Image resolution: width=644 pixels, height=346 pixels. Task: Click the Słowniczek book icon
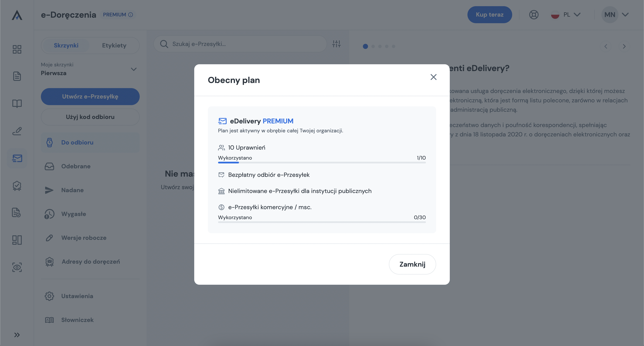pyautogui.click(x=49, y=320)
